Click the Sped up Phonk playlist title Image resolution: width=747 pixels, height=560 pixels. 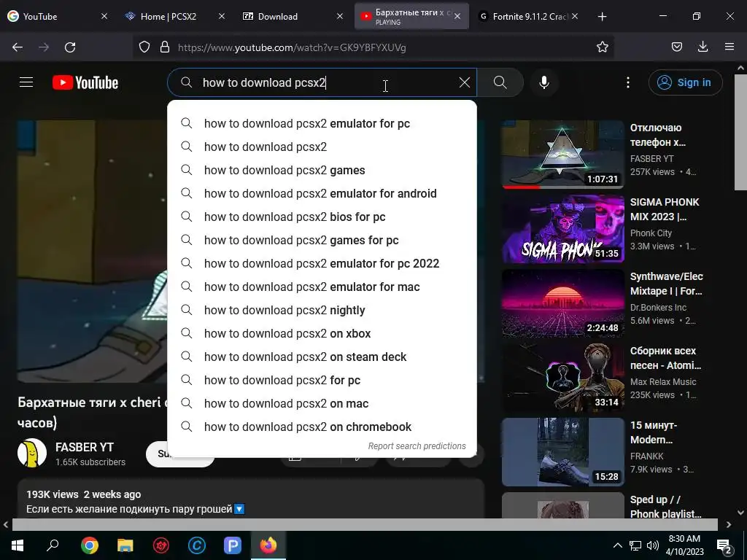(x=665, y=507)
